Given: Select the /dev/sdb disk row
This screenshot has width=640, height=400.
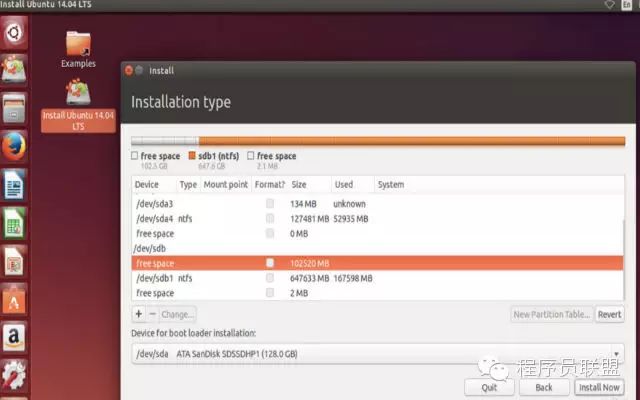Looking at the screenshot, I should [378, 248].
